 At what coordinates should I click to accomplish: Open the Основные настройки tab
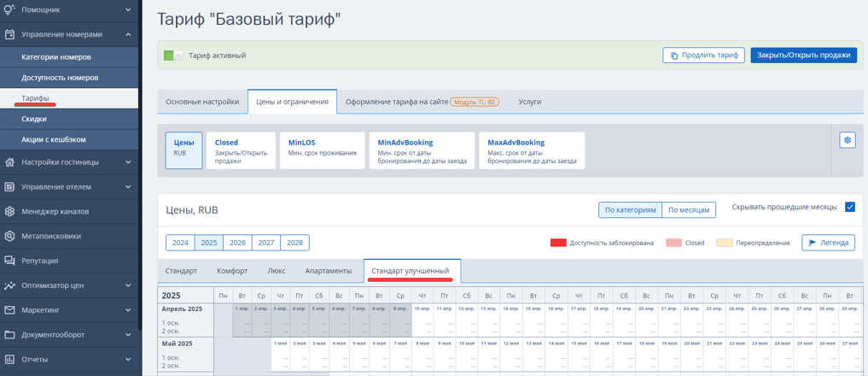point(202,102)
